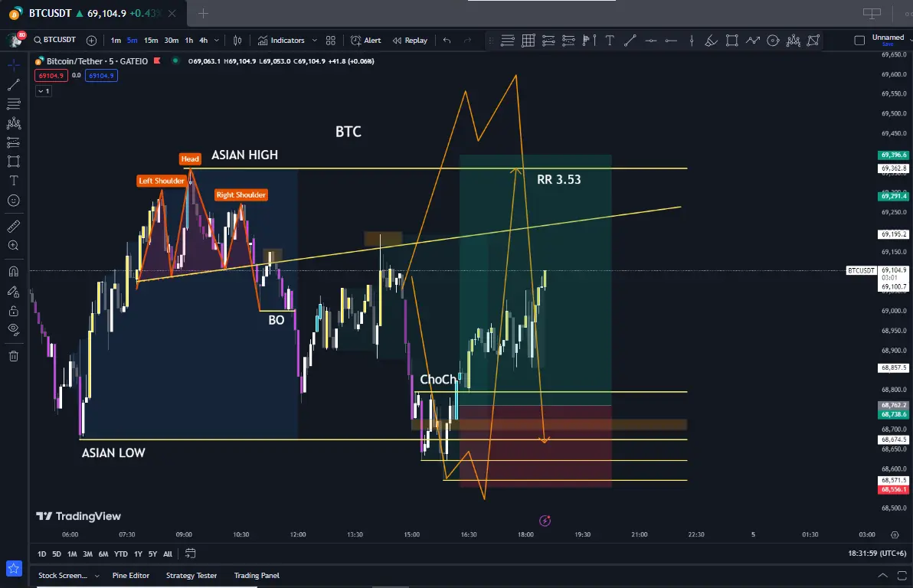Select the 1M date range
The width and height of the screenshot is (913, 588).
pos(72,554)
